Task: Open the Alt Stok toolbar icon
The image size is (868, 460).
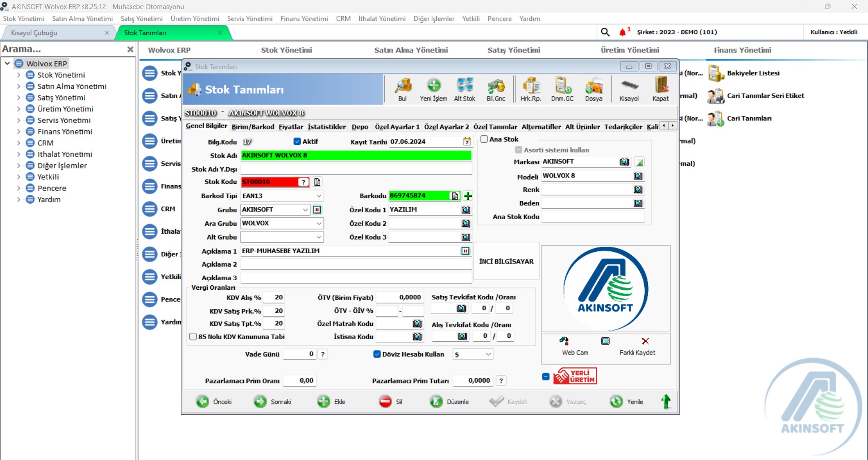Action: (x=465, y=89)
